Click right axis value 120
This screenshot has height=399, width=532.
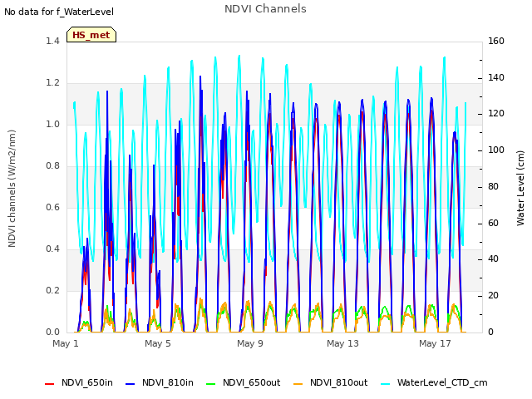[496, 114]
